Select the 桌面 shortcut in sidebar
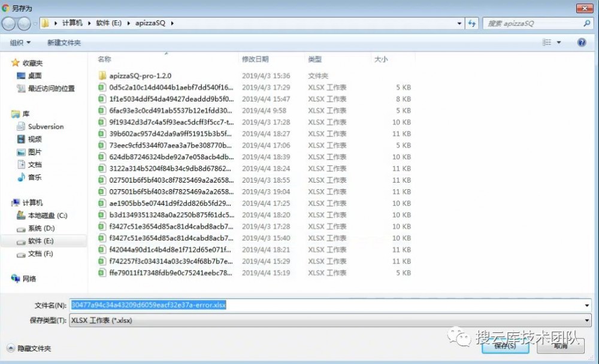Screen dimensions: 599x364 coord(34,74)
